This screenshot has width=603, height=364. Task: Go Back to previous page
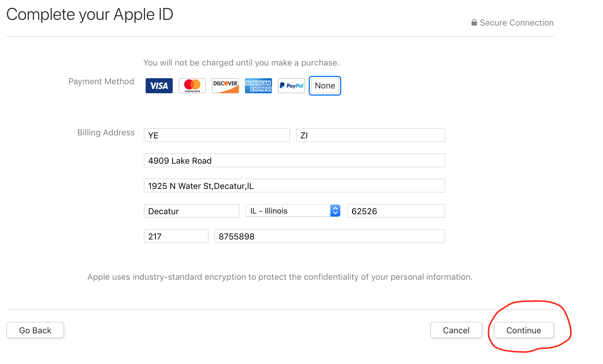click(35, 330)
